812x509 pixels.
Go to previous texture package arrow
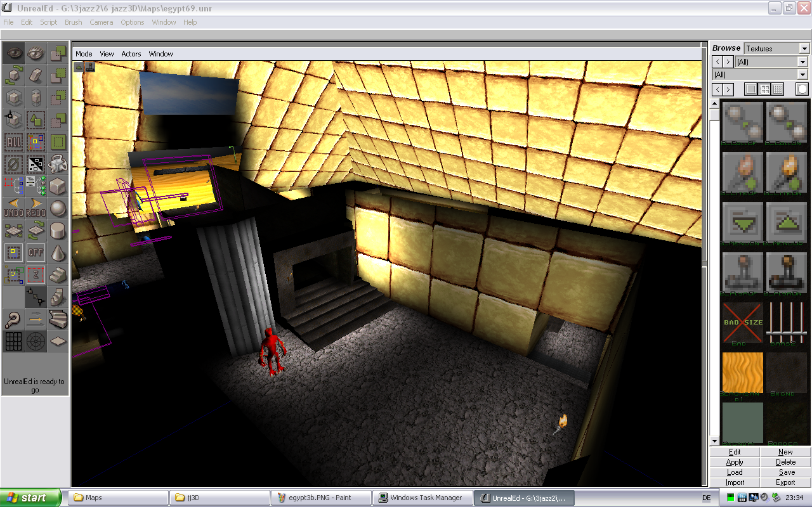point(717,61)
